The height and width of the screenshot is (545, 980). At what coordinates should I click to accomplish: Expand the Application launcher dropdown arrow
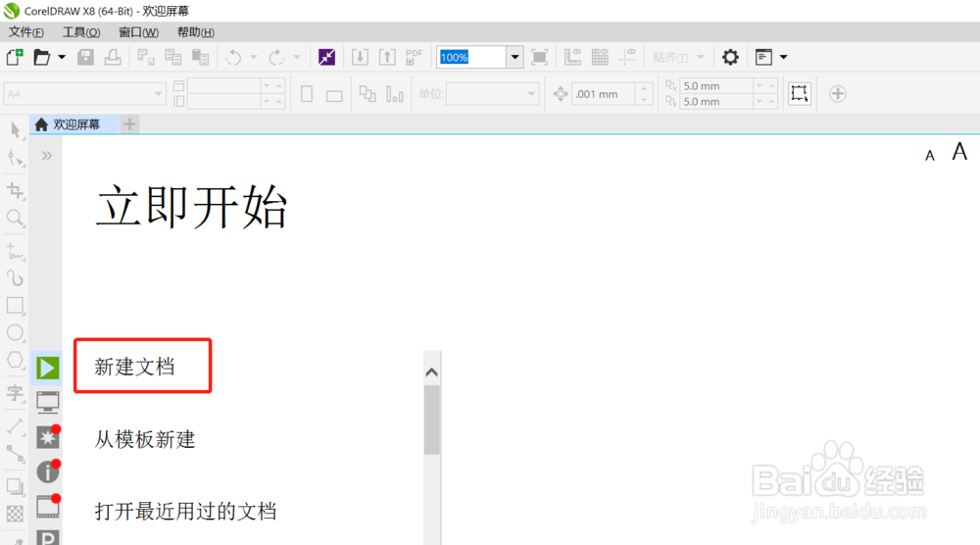click(x=783, y=57)
